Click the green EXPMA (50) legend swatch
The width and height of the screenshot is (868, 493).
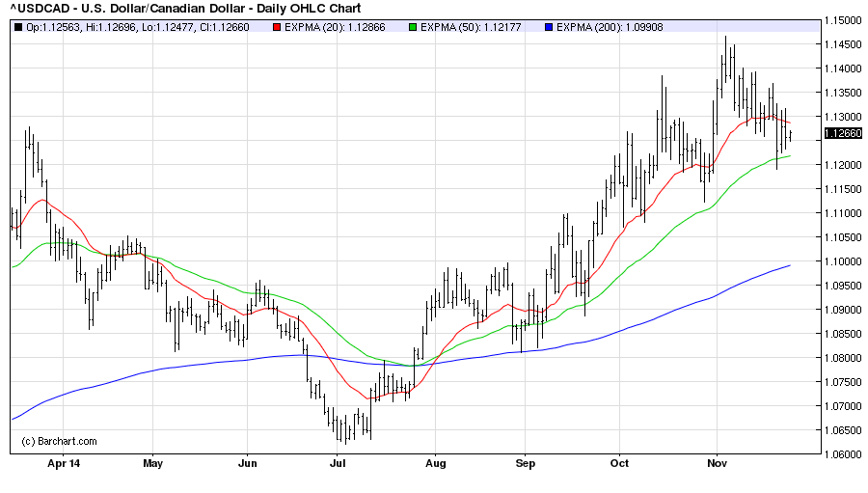coord(410,27)
